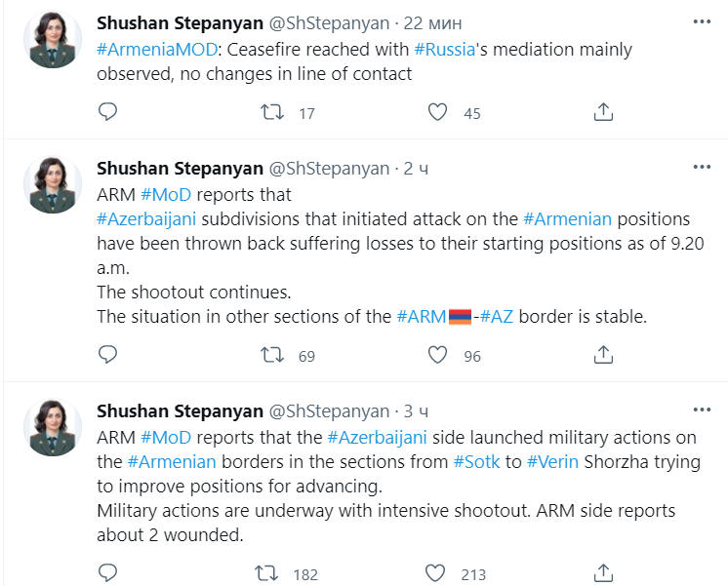Like the tweet with 96 likes
Viewport: 728px width, 586px height.
point(439,355)
